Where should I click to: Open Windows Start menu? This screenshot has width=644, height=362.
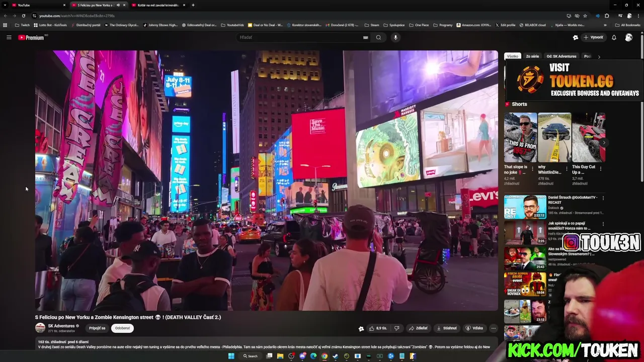231,356
